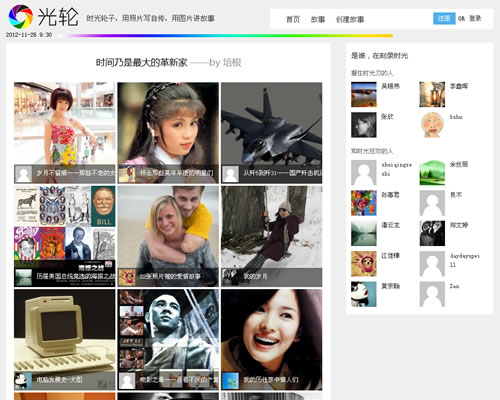The image size is (500, 400).
Task: Open the movie star collage story image
Action: [168, 330]
